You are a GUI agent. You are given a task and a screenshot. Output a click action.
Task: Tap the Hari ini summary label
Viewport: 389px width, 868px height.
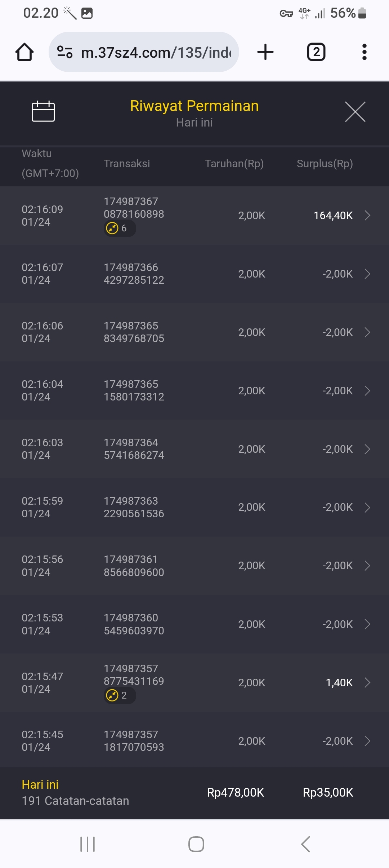pos(40,784)
